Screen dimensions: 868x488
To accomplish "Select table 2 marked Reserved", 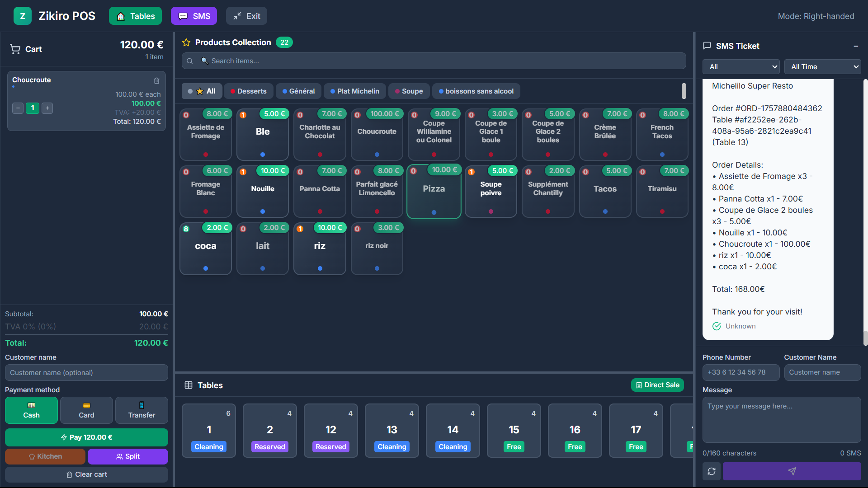I will click(270, 431).
